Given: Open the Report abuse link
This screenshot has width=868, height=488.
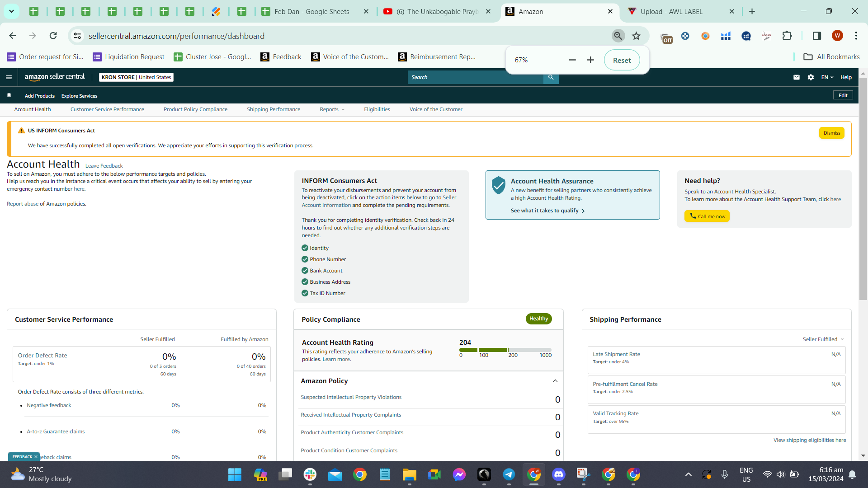Looking at the screenshot, I should (23, 204).
